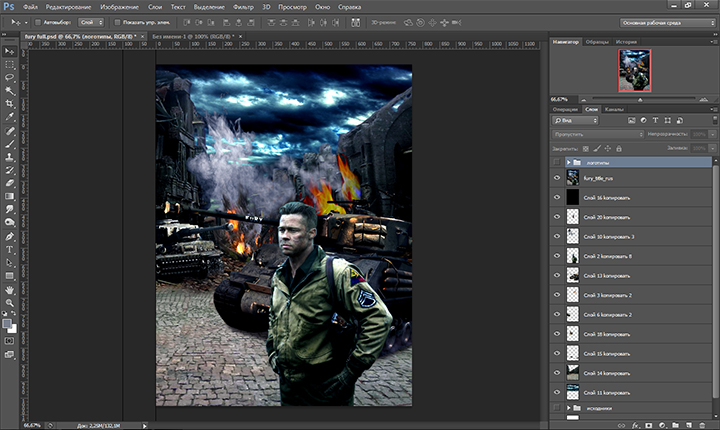This screenshot has width=720, height=430.
Task: Select the Horizontal Type tool
Action: (10, 249)
